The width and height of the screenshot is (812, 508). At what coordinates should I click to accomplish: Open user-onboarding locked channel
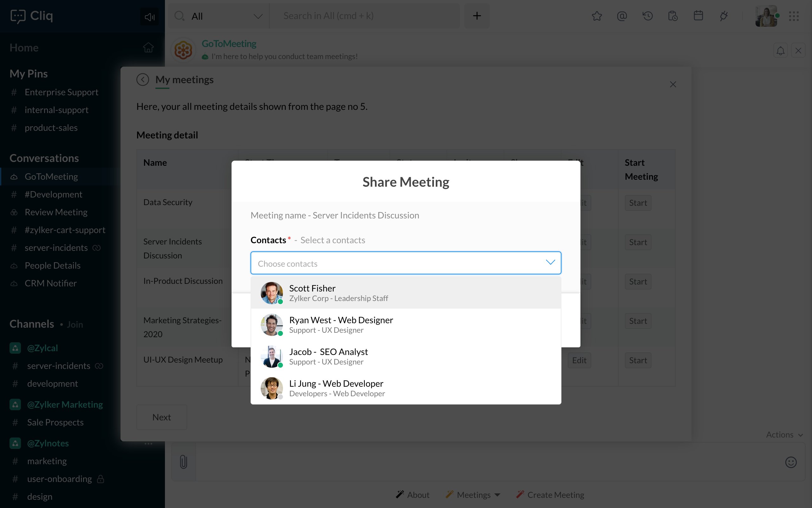point(59,479)
